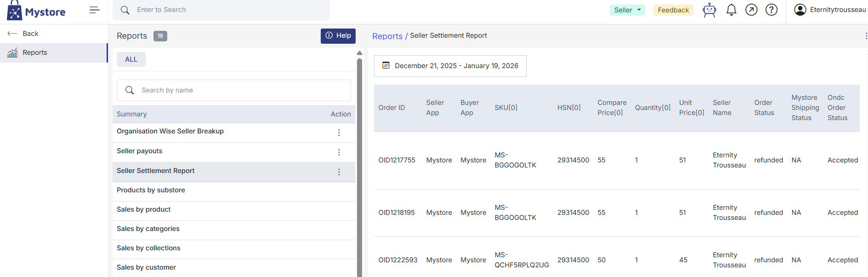Click the Mystore logo
Viewport: 868px width, 277px height.
click(x=36, y=11)
